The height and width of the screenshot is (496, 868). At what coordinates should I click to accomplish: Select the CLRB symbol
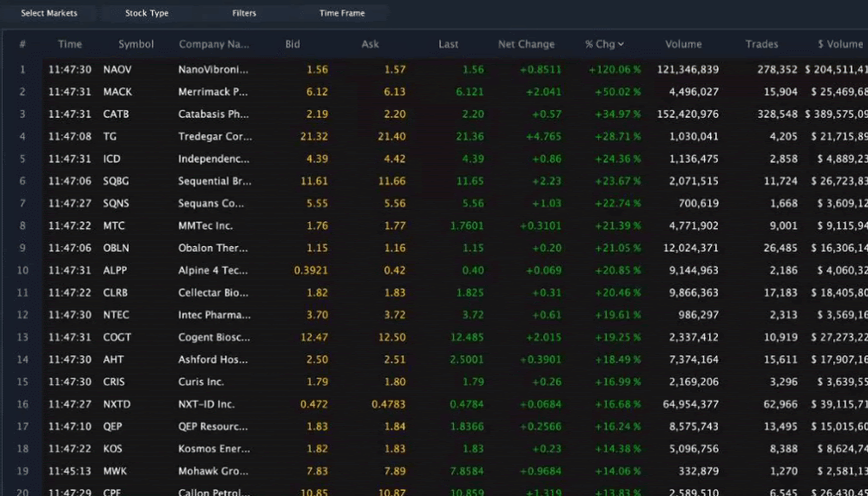(115, 292)
